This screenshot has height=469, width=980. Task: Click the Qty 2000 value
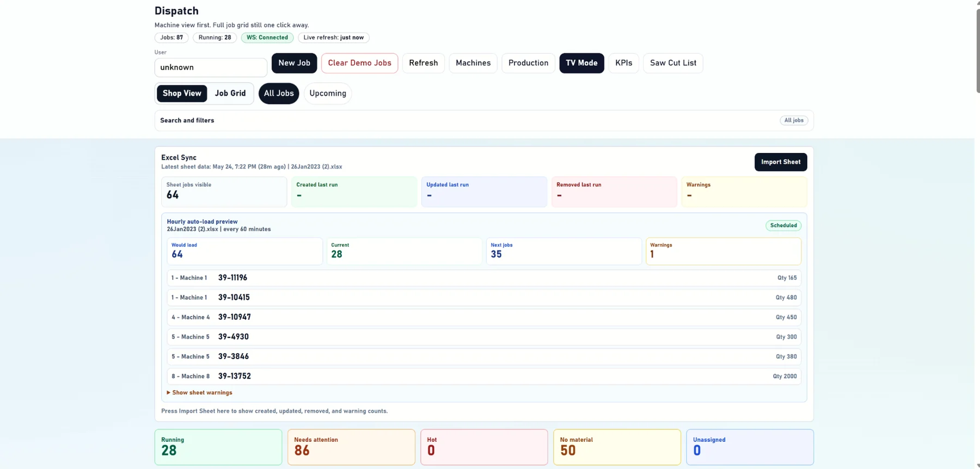(785, 377)
